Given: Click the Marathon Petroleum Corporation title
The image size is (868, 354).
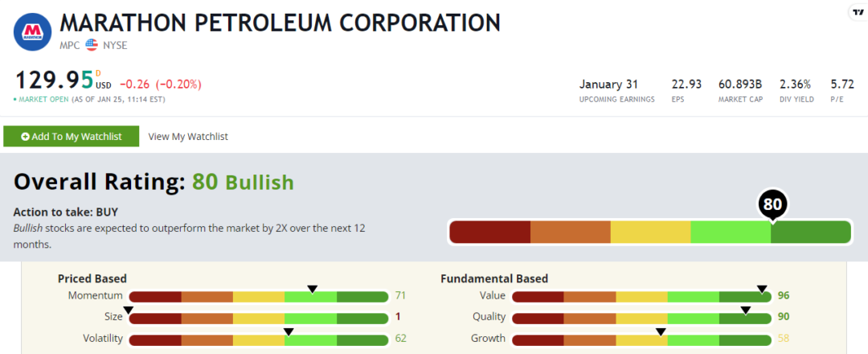Looking at the screenshot, I should point(280,23).
